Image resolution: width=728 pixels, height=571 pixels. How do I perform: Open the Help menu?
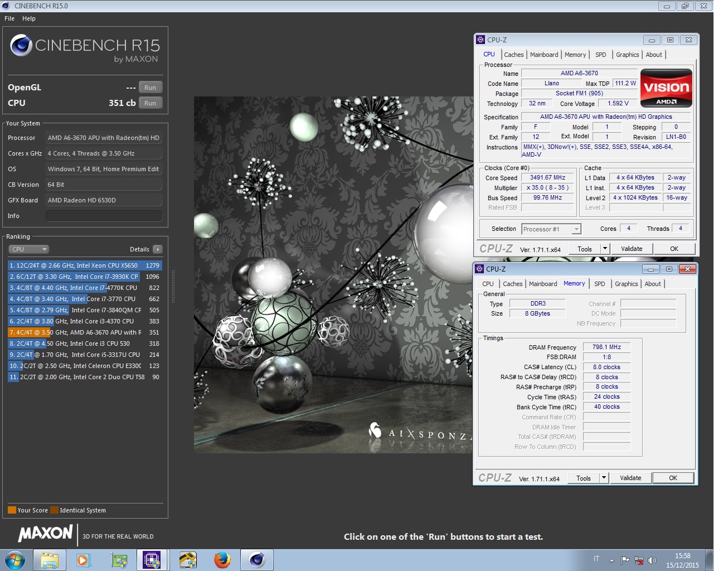click(x=29, y=18)
